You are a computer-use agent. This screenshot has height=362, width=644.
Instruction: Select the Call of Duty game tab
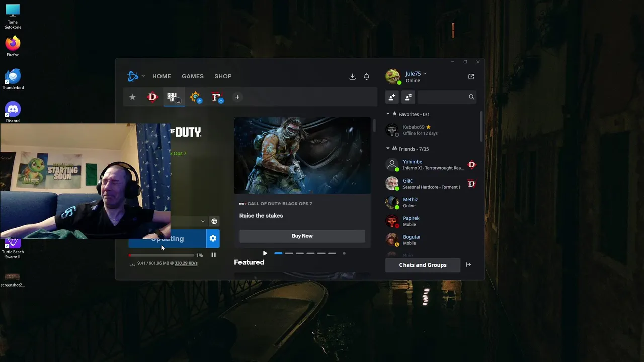tap(174, 97)
